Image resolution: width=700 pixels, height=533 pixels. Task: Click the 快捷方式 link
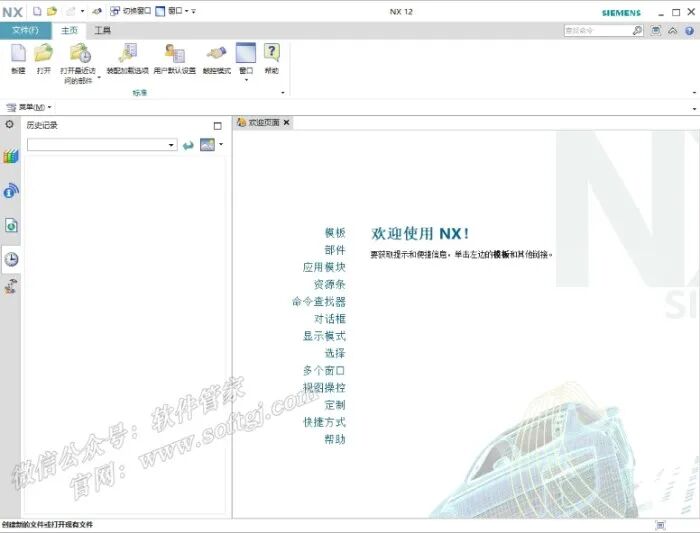pos(325,422)
